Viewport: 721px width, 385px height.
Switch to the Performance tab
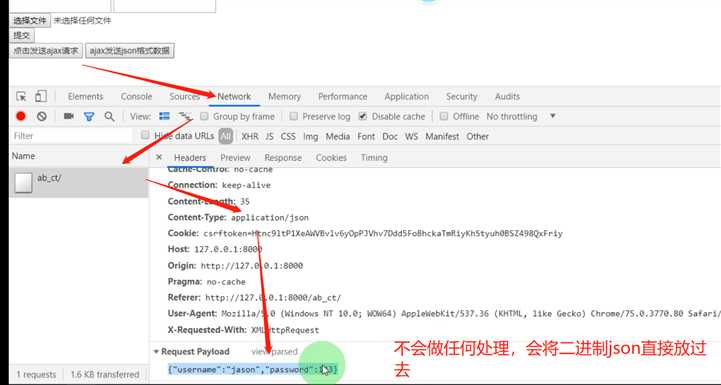pos(343,97)
